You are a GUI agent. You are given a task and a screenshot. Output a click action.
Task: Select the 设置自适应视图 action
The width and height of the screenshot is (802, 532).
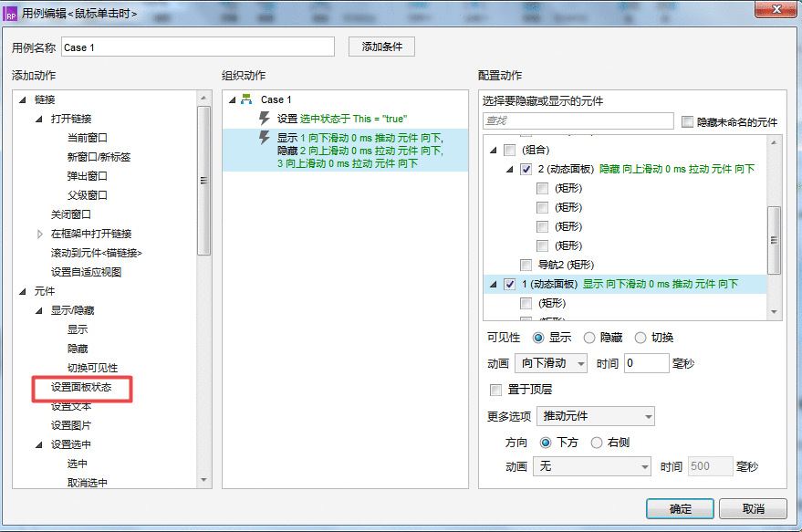[86, 272]
